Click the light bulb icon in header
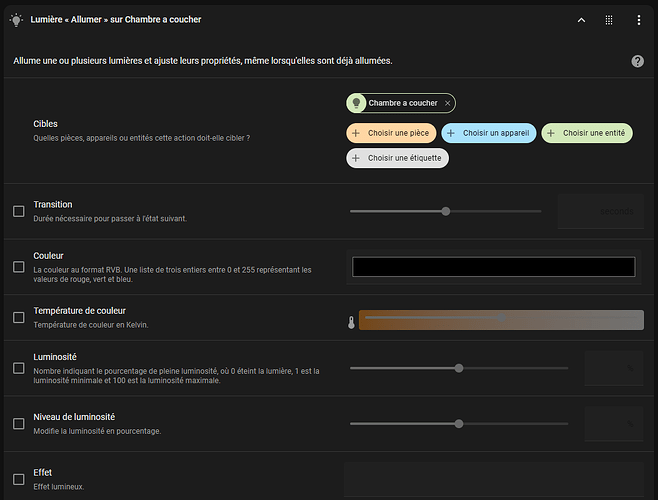 pos(16,20)
